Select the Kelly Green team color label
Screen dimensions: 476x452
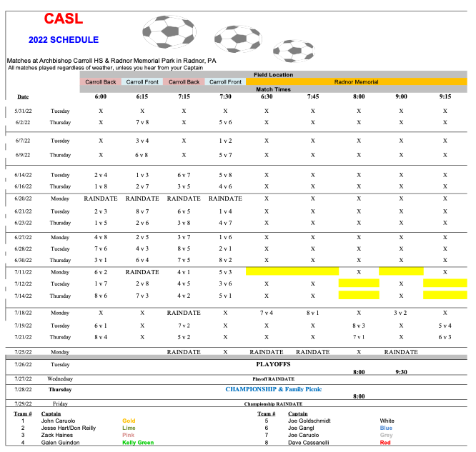tap(139, 443)
